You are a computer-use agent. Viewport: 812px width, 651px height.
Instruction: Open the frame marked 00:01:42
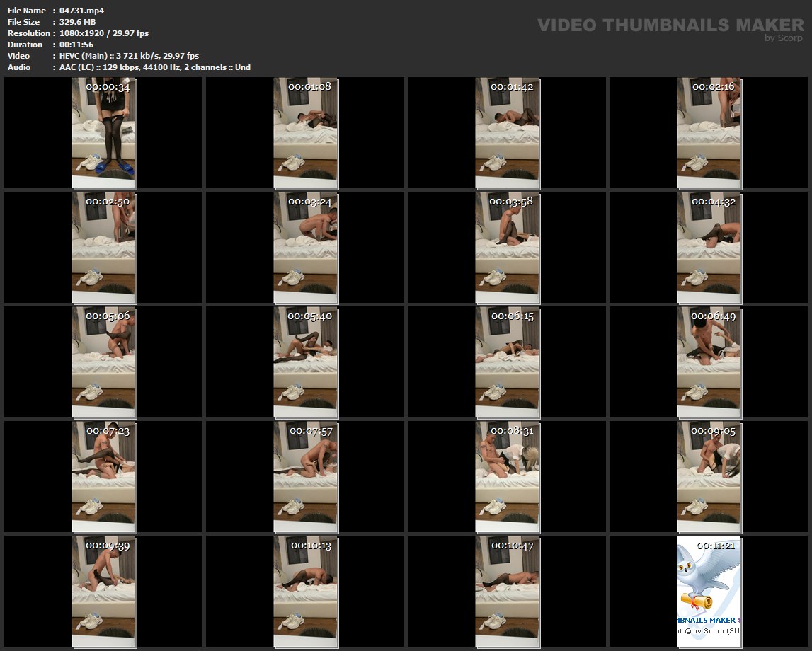tap(507, 133)
